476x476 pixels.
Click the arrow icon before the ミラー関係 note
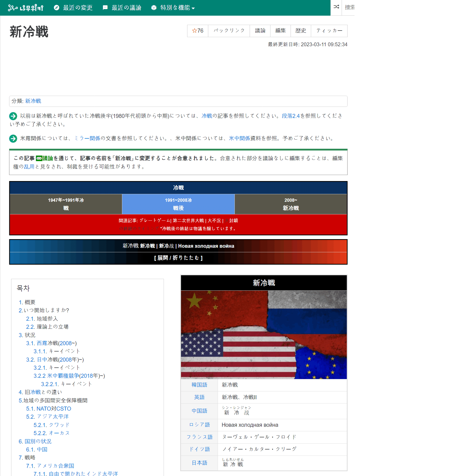(x=13, y=138)
